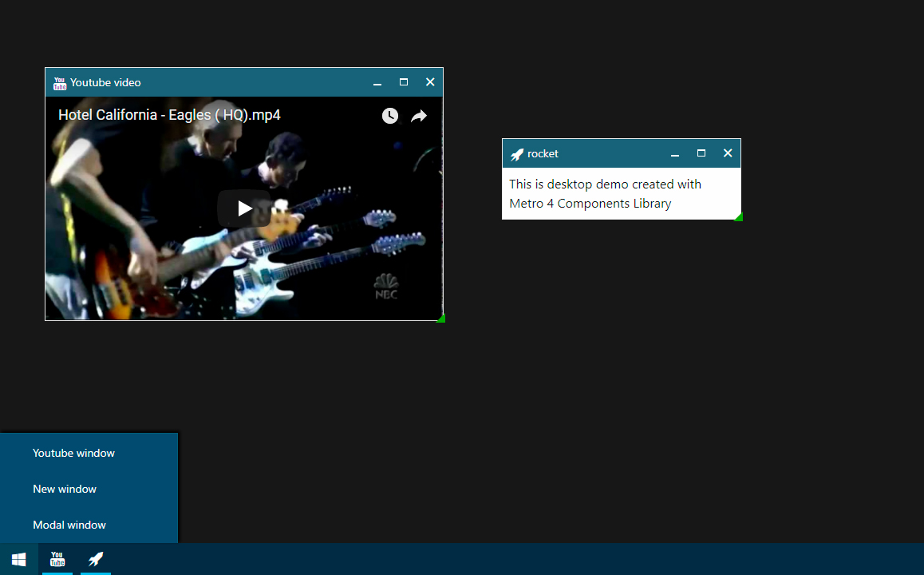Select the rocket icon in the taskbar
Screen dimensions: 924x575
click(96, 559)
